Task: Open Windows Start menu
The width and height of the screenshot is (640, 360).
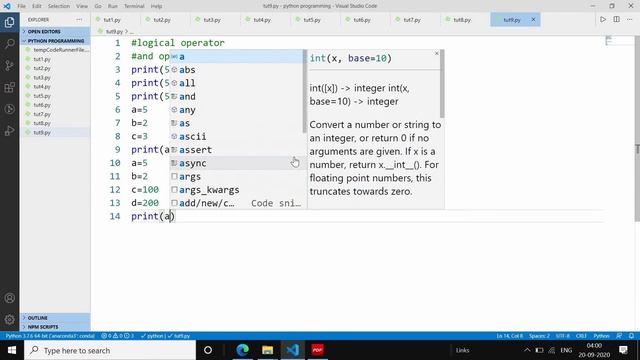Action: point(12,350)
